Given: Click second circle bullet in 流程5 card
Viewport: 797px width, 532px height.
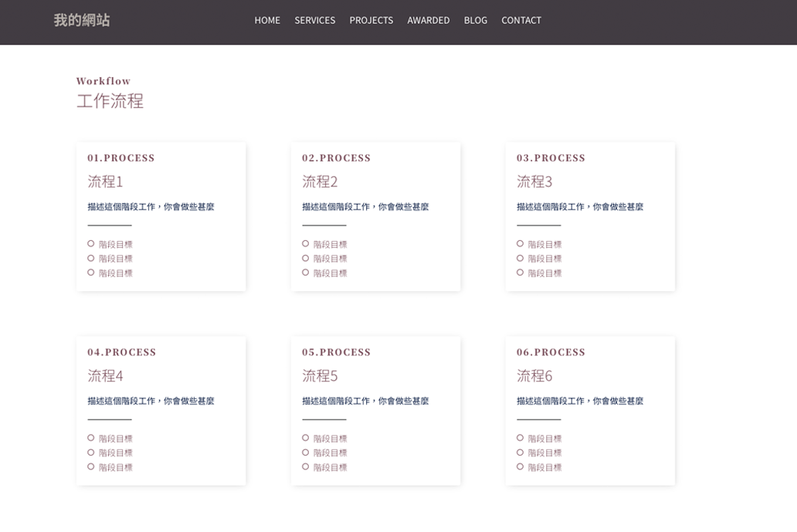Looking at the screenshot, I should click(306, 452).
